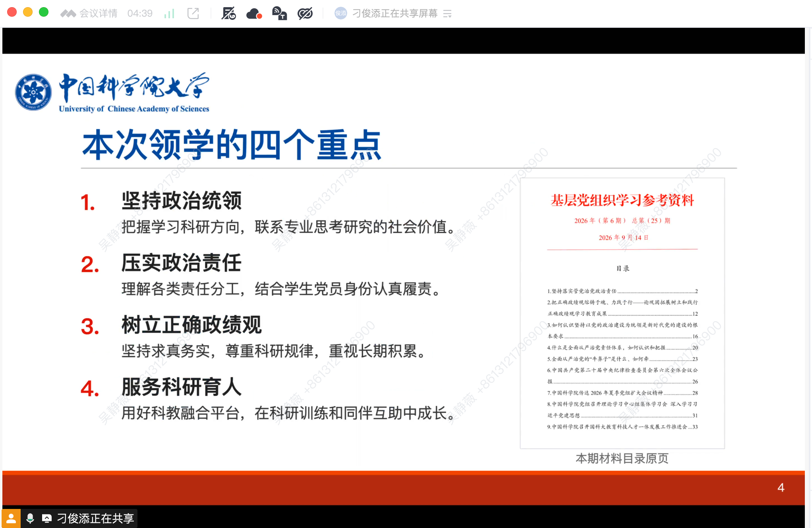Screen dimensions: 812x528
Task: Toggle the hidden-eye visibility icon
Action: point(305,13)
